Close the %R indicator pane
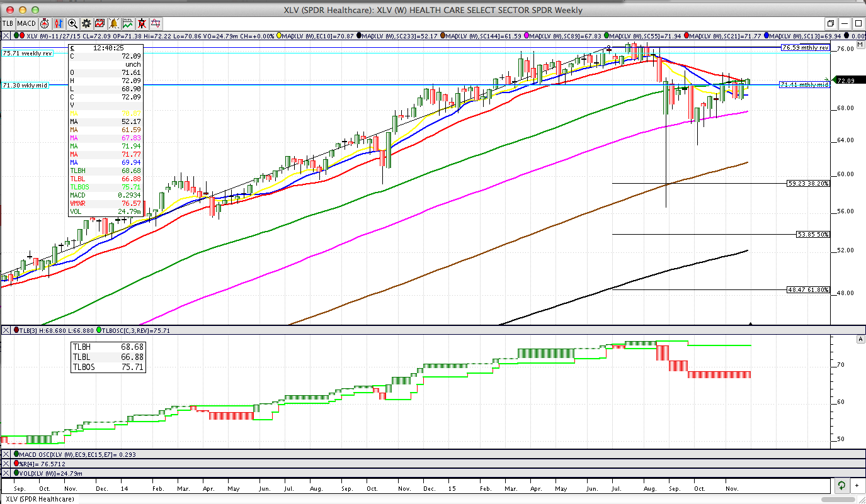The height and width of the screenshot is (504, 866). [x=6, y=464]
